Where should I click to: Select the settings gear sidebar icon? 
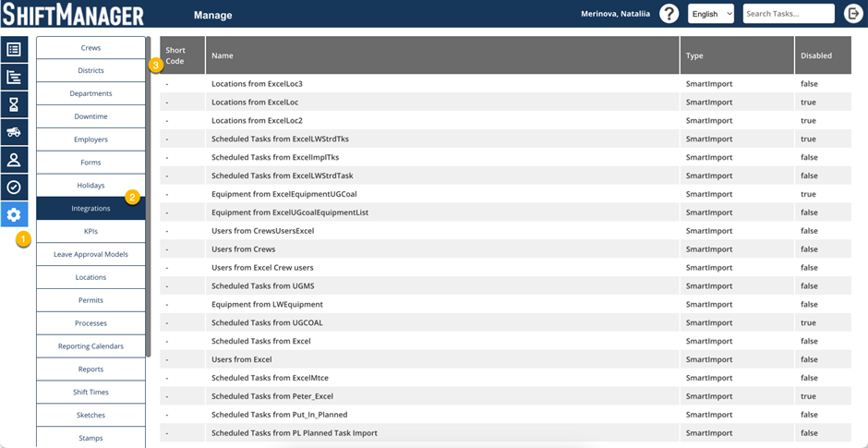[14, 214]
